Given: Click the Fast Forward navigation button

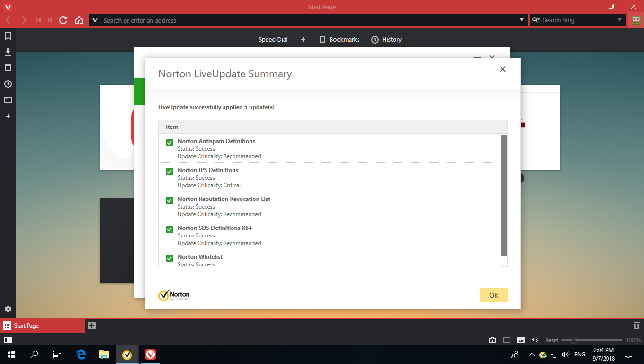Looking at the screenshot, I should [50, 20].
